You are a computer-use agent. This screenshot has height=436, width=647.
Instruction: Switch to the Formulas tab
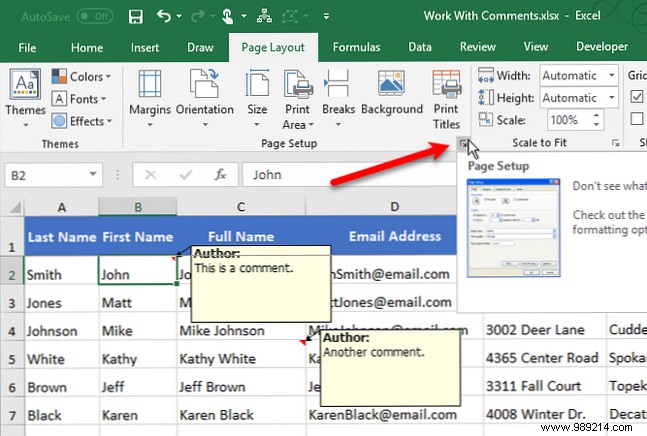point(357,47)
